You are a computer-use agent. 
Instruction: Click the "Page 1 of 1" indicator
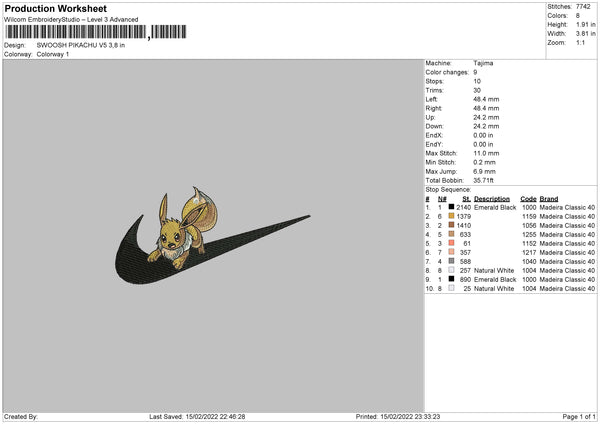pos(579,417)
